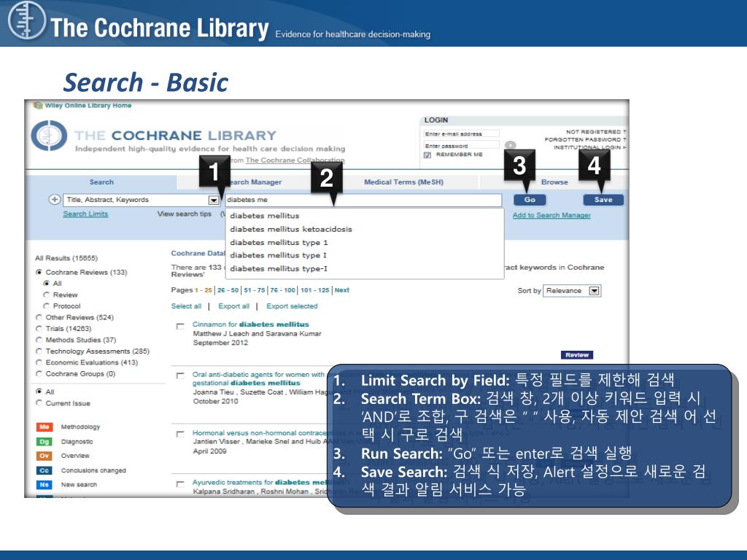Toggle the Remember Me checkbox
This screenshot has height=560, width=747.
427,155
